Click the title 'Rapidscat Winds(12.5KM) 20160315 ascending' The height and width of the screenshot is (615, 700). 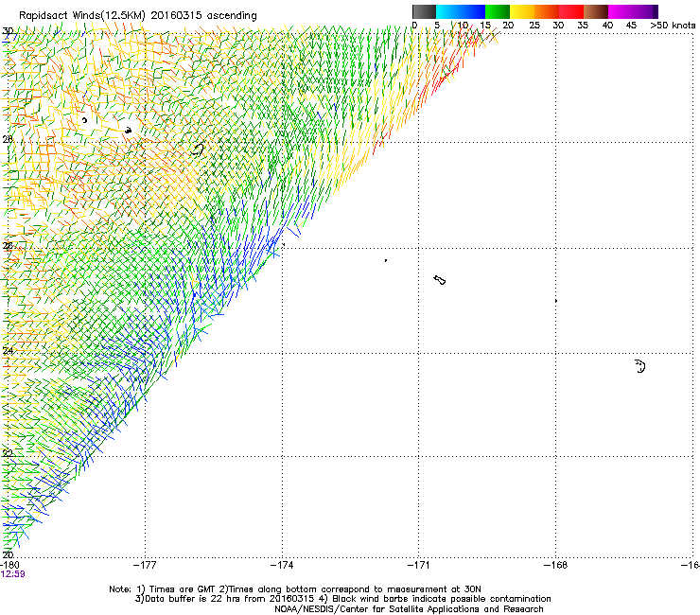(138, 16)
